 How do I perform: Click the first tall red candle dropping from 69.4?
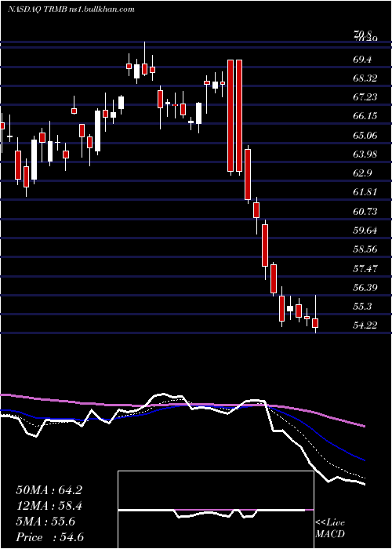click(230, 116)
